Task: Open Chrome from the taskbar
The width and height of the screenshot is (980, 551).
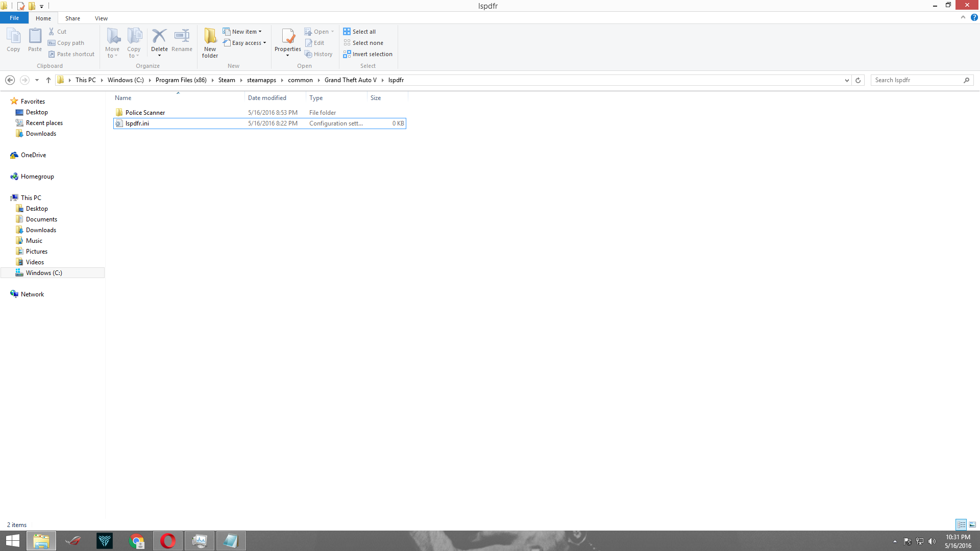Action: click(136, 541)
